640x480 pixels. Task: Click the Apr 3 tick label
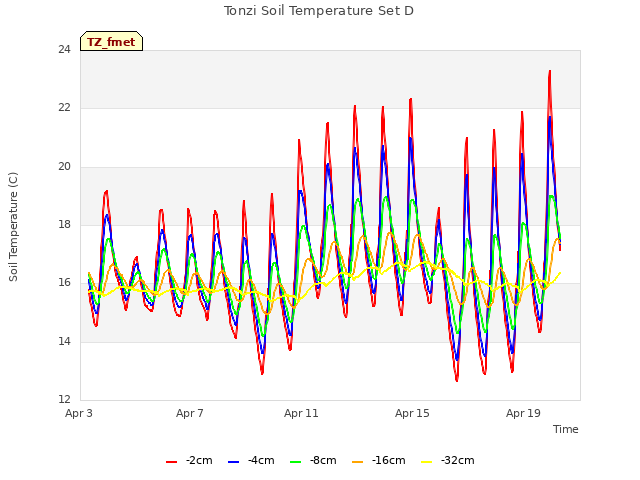(79, 413)
